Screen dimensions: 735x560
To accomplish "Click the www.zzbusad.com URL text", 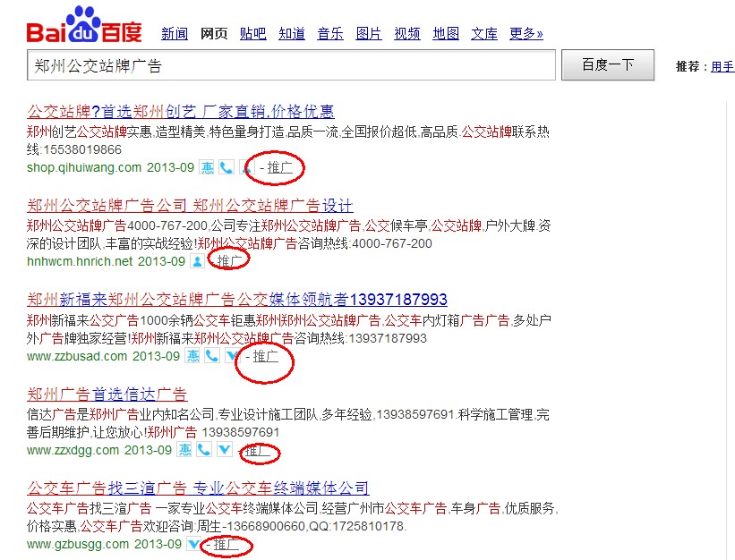I will tap(77, 356).
